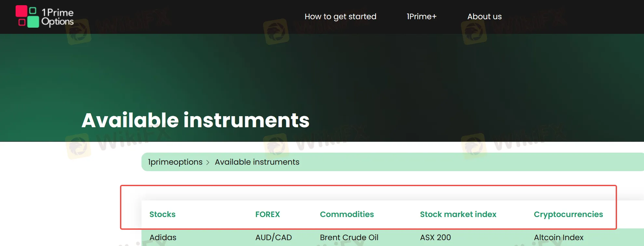Select the Cryptocurrencies column header
Screen dimensions: 644x246
(x=568, y=214)
